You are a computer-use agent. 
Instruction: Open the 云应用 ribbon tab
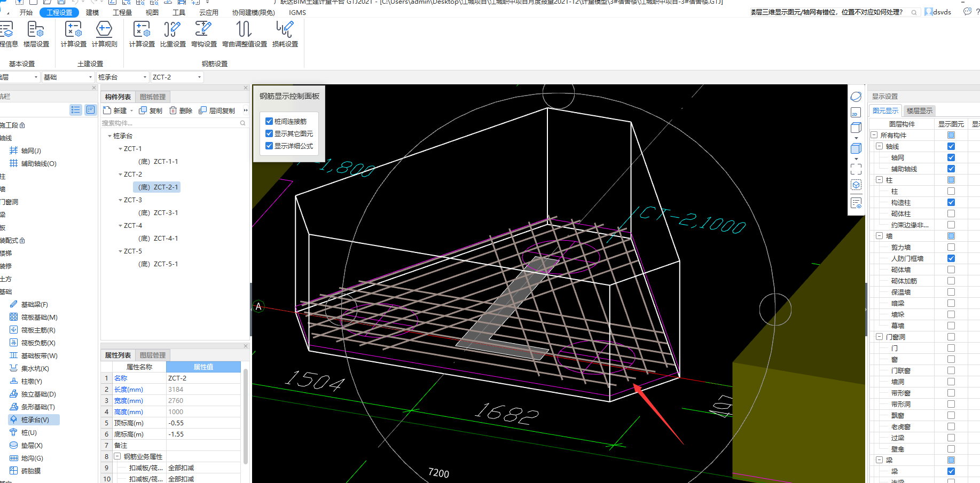coord(209,12)
